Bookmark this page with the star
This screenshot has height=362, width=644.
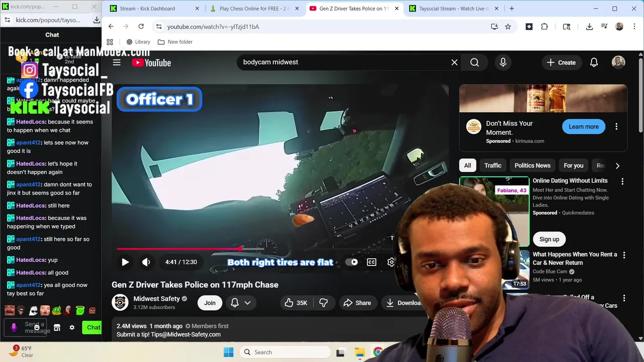pyautogui.click(x=508, y=27)
